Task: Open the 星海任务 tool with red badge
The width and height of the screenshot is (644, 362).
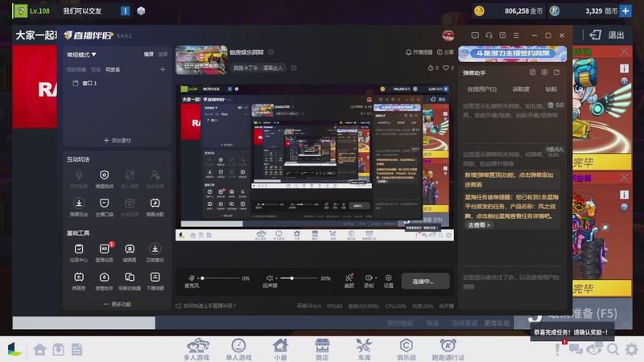Action: pyautogui.click(x=105, y=252)
